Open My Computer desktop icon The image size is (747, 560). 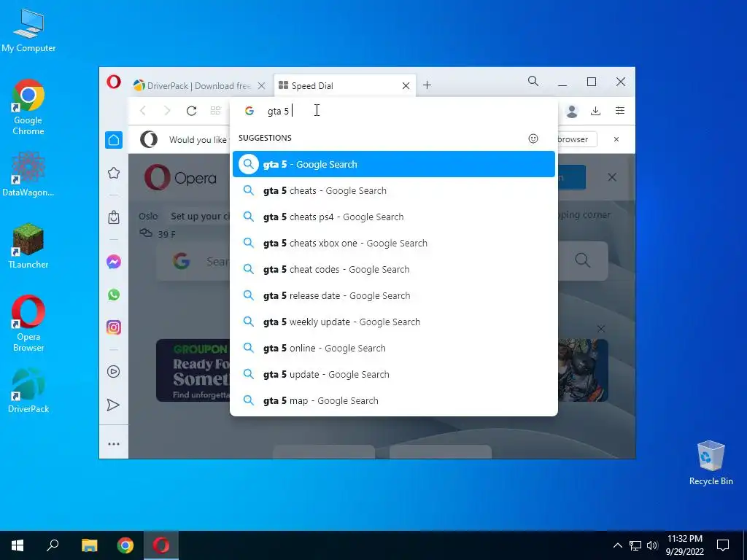coord(28,31)
